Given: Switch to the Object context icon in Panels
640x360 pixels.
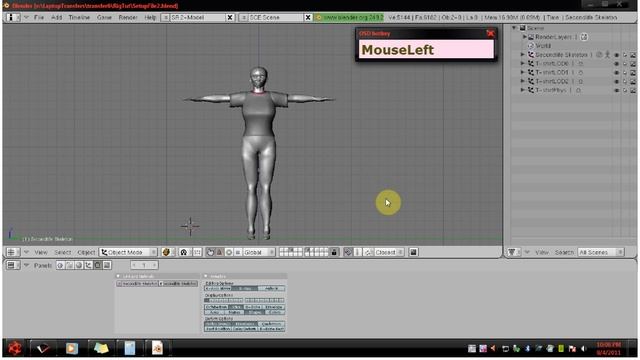Looking at the screenshot, I should (x=88, y=265).
